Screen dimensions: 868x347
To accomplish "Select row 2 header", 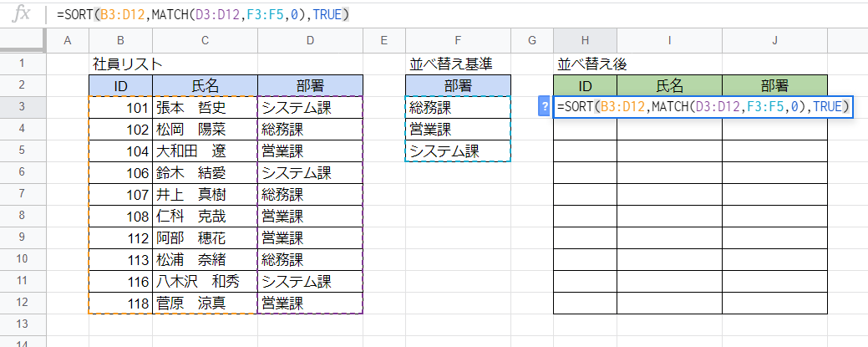I will (23, 85).
